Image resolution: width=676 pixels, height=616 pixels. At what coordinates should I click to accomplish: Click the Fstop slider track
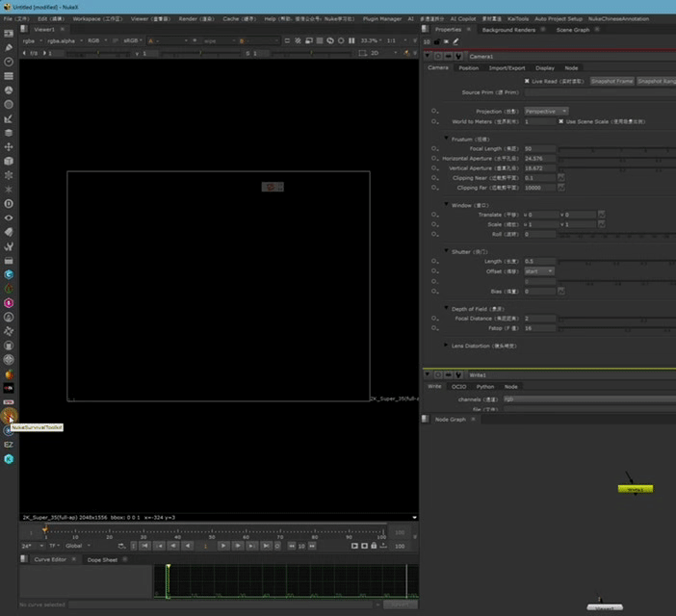tap(617, 328)
